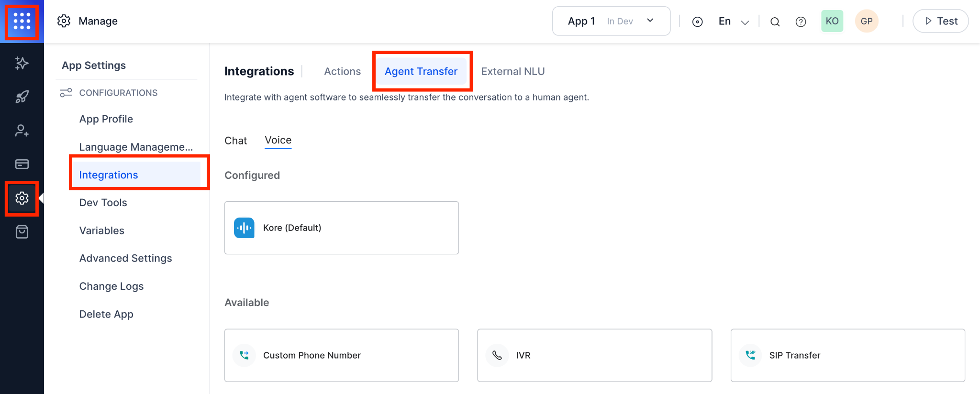Switch to the Chat tab
The width and height of the screenshot is (980, 394).
(x=235, y=140)
